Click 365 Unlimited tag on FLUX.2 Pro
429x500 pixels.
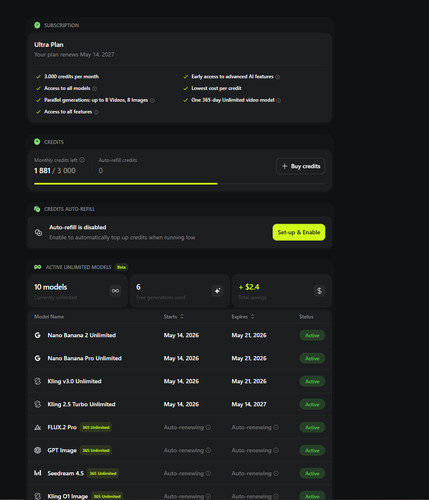click(96, 427)
